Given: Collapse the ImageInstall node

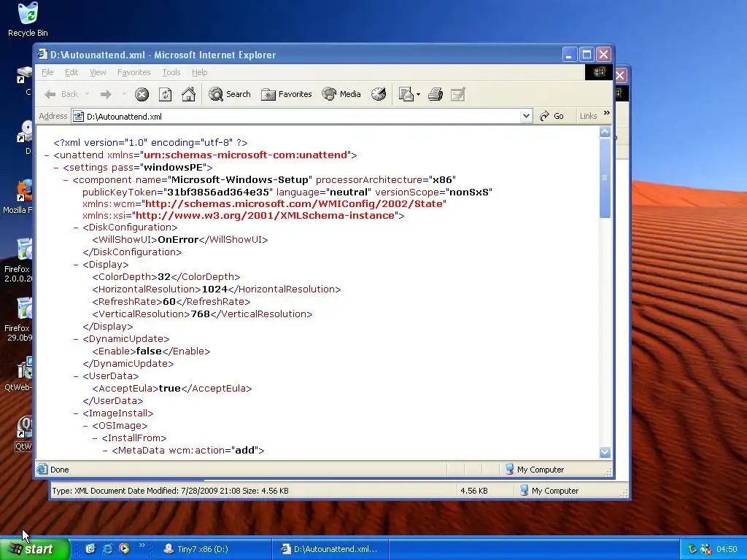Looking at the screenshot, I should [x=76, y=413].
